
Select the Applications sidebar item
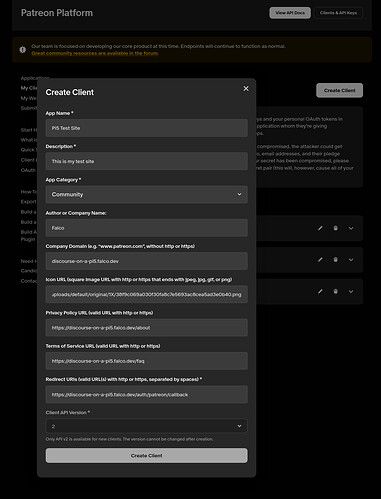coord(35,78)
